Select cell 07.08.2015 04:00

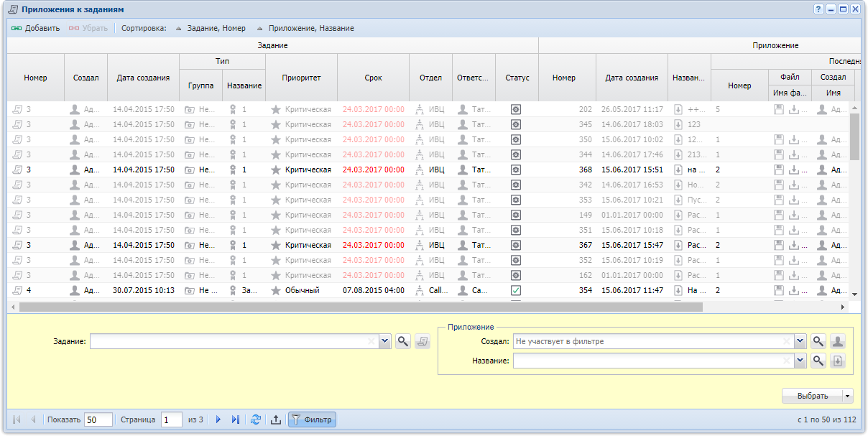(x=374, y=290)
